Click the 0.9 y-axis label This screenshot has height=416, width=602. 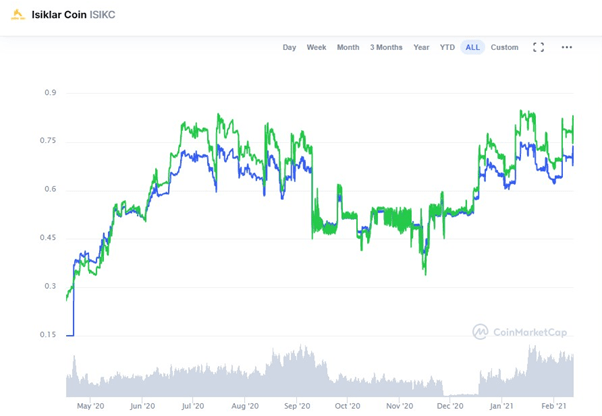tap(50, 92)
